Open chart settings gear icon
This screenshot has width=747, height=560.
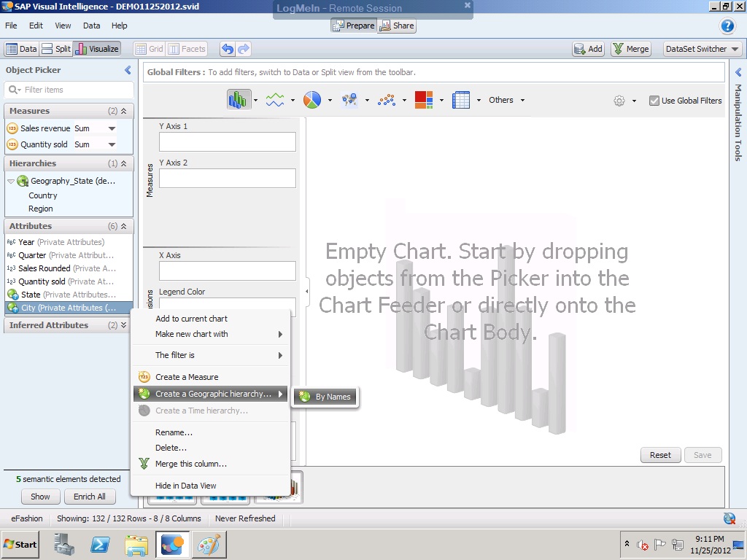(619, 101)
